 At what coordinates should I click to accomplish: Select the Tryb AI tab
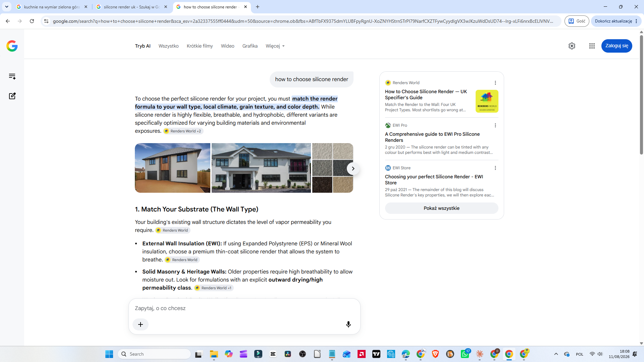click(143, 46)
